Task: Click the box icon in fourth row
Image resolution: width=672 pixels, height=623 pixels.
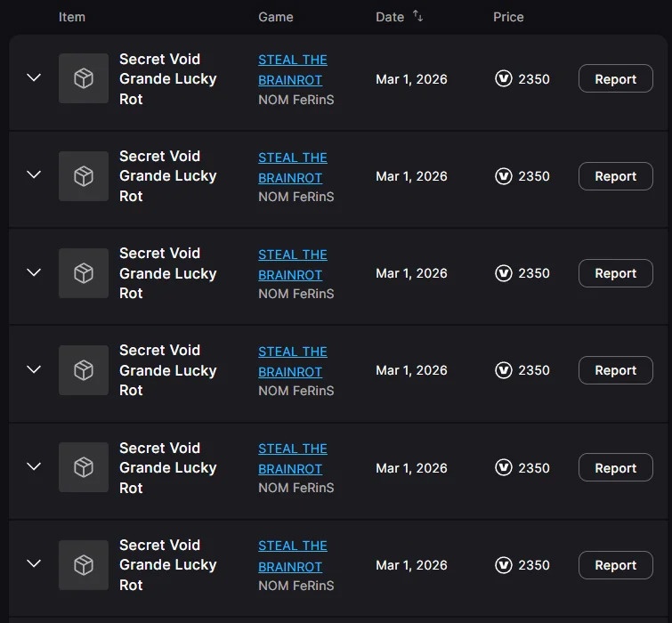Action: tap(84, 370)
